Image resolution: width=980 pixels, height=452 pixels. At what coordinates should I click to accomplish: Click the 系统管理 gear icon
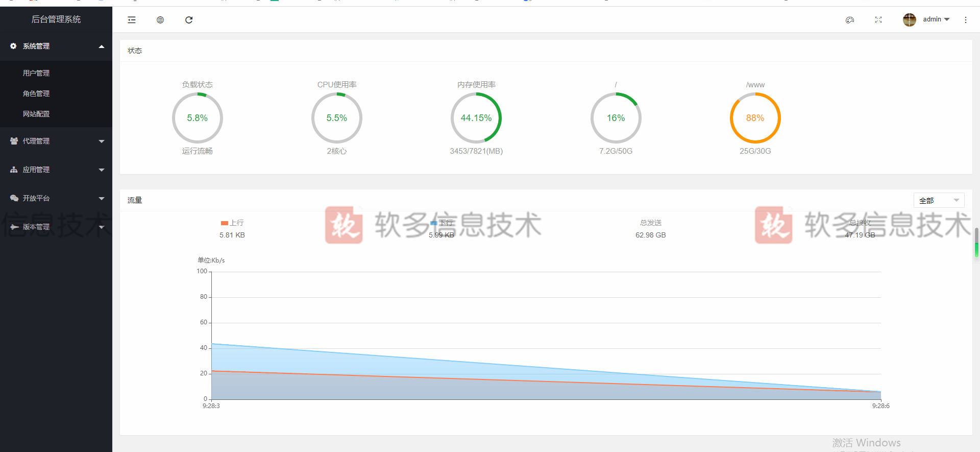pos(14,46)
